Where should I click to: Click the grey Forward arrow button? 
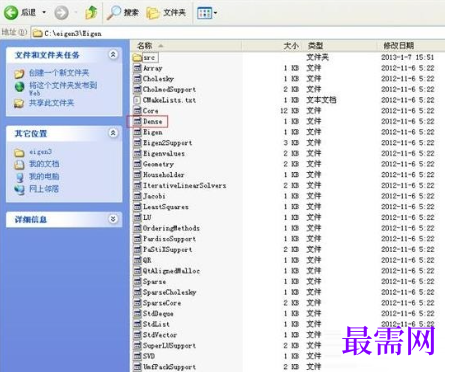61,13
